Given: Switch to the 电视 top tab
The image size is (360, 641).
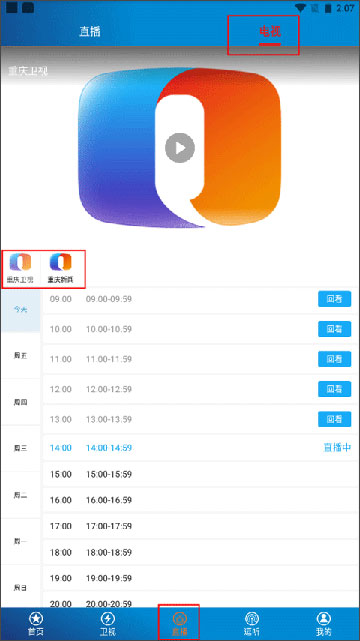Looking at the screenshot, I should tap(270, 32).
